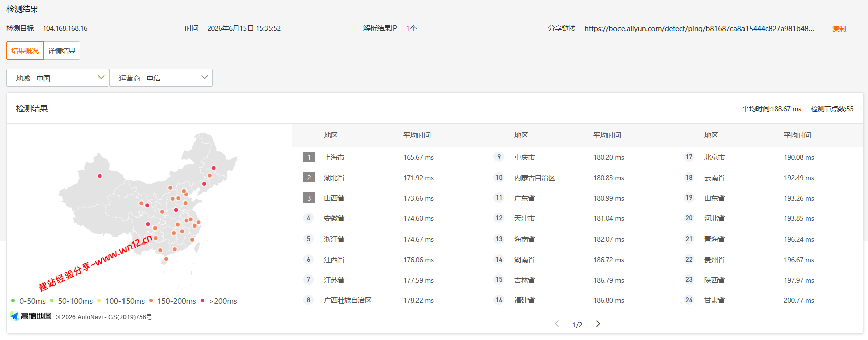Select the 江苏省 row

tap(387, 280)
